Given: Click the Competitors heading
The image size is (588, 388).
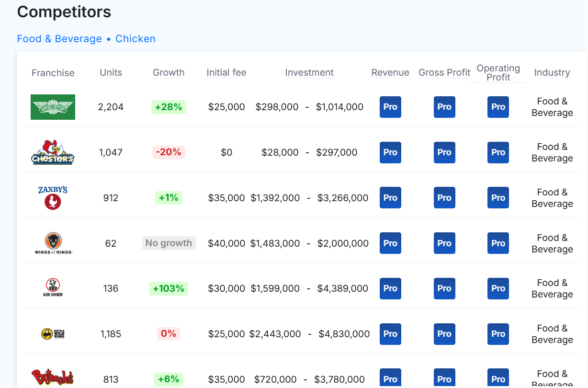Looking at the screenshot, I should coord(64,12).
